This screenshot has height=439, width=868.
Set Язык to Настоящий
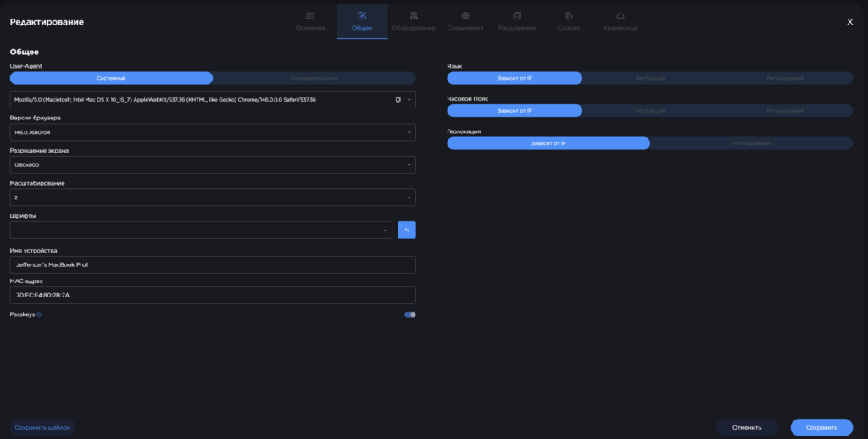pos(650,78)
